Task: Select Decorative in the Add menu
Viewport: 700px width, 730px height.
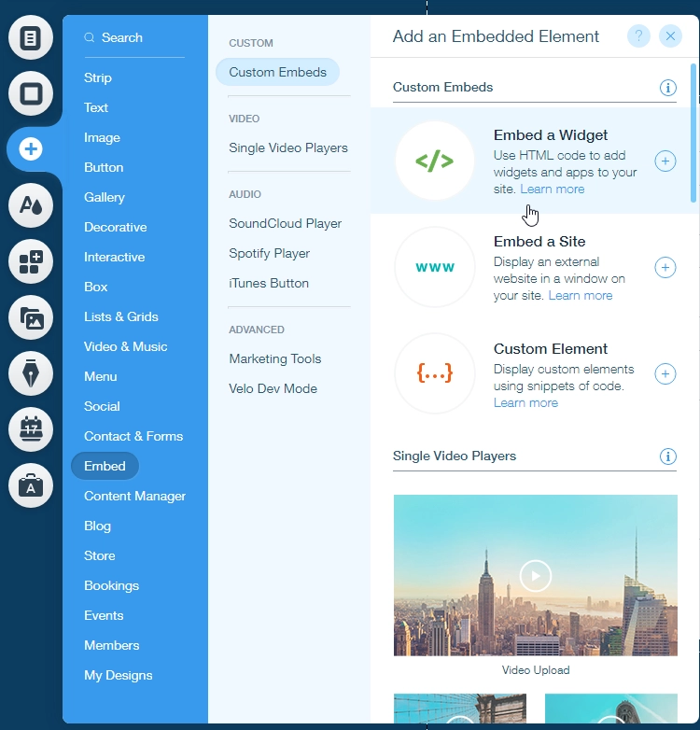Action: pos(116,227)
